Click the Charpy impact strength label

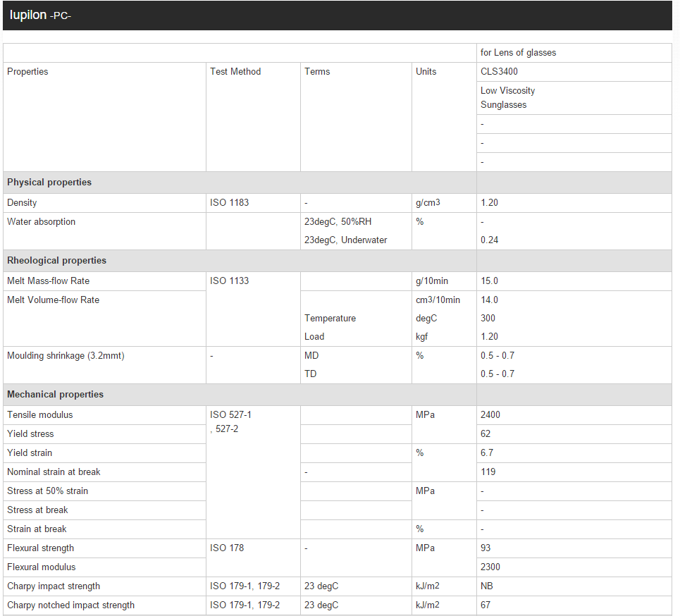pos(54,586)
